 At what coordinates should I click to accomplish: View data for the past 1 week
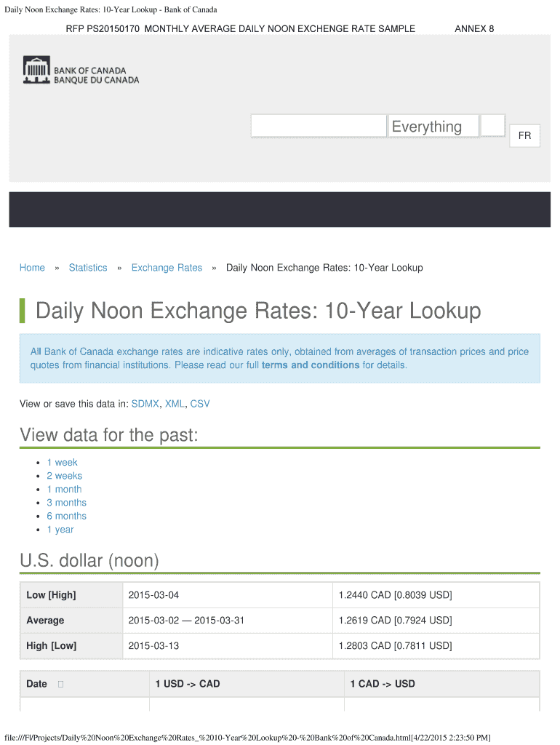(62, 463)
